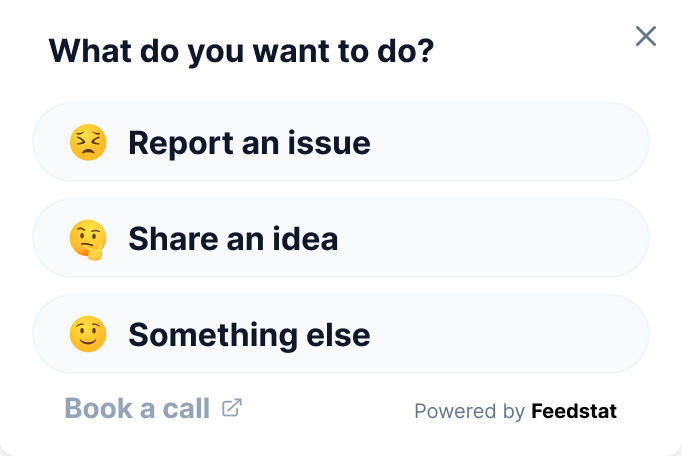Choose the Share an idea option

click(341, 239)
